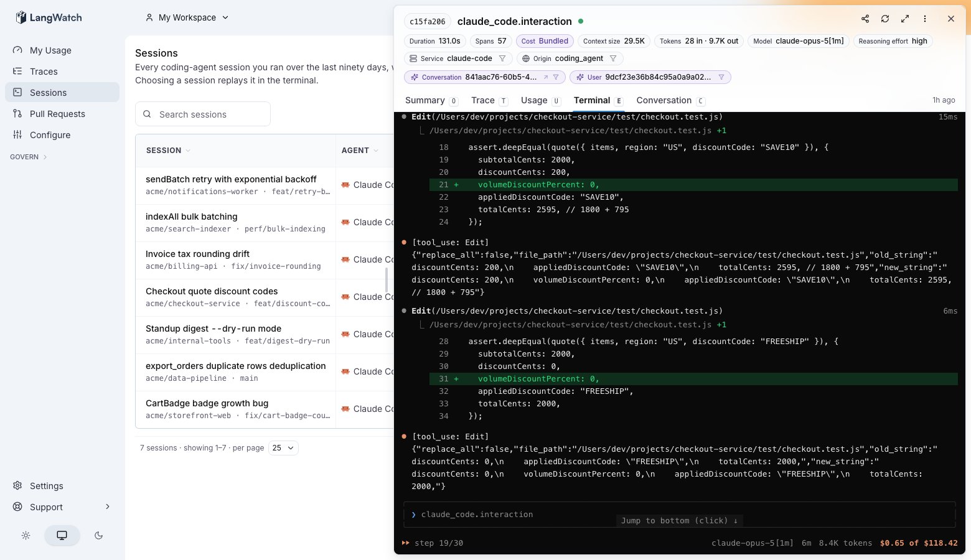Switch to the Conversation tab

670,100
